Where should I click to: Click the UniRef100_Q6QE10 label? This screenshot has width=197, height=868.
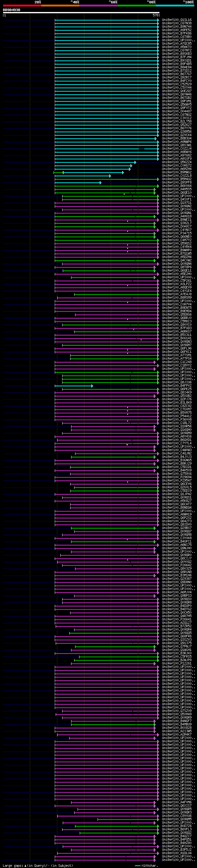[x=177, y=193]
